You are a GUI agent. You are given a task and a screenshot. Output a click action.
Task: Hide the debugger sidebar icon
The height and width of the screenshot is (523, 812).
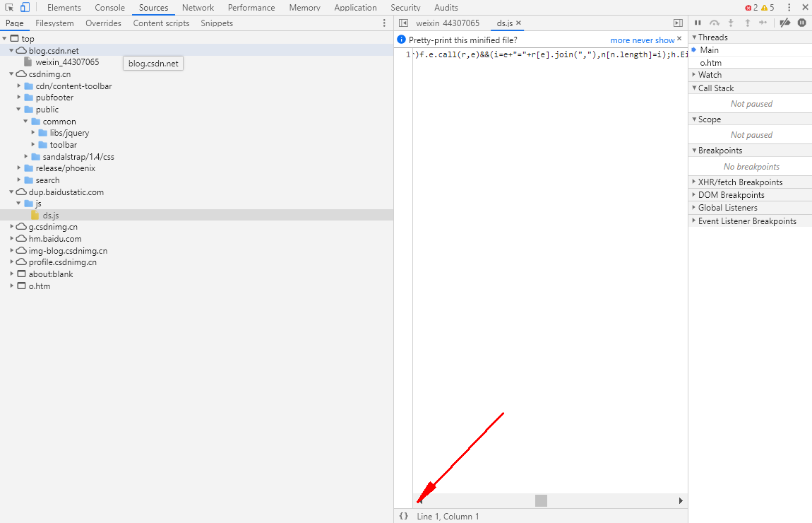(x=678, y=23)
